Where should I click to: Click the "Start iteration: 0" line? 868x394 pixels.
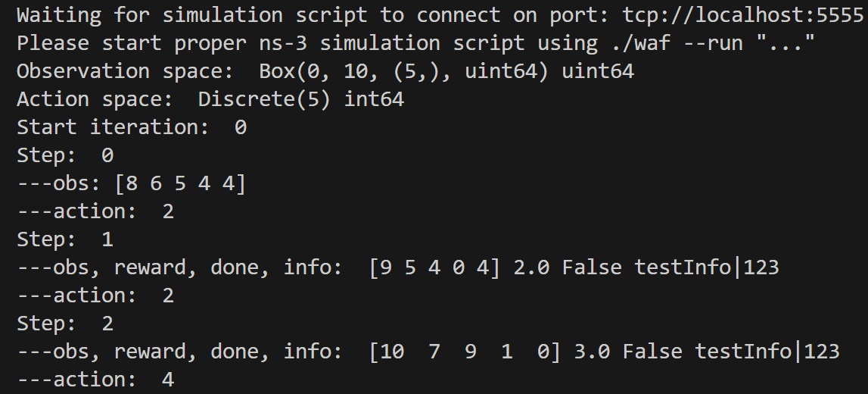pos(131,127)
